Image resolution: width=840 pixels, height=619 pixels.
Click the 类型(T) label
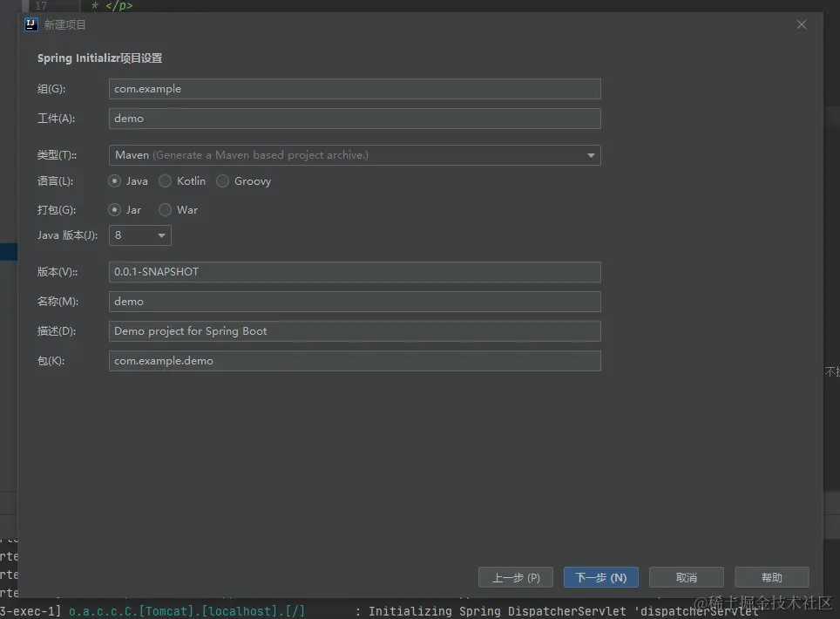click(57, 155)
